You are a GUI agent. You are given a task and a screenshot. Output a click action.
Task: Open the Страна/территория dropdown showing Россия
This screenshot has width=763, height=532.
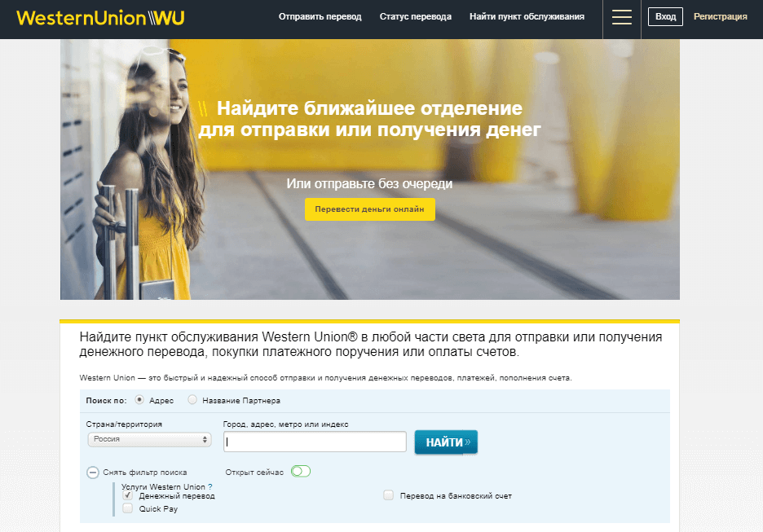tap(149, 440)
